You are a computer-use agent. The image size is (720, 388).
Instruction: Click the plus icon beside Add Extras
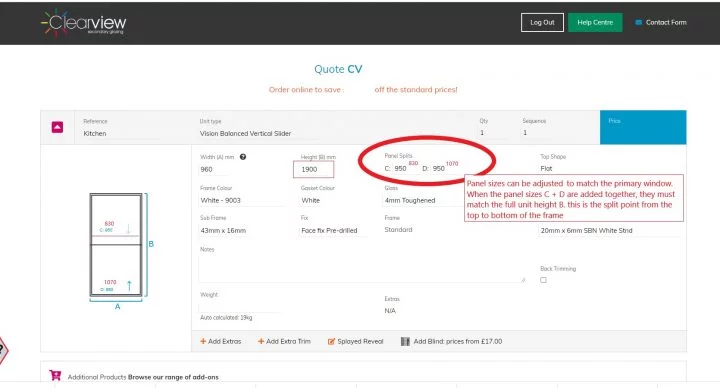point(203,341)
